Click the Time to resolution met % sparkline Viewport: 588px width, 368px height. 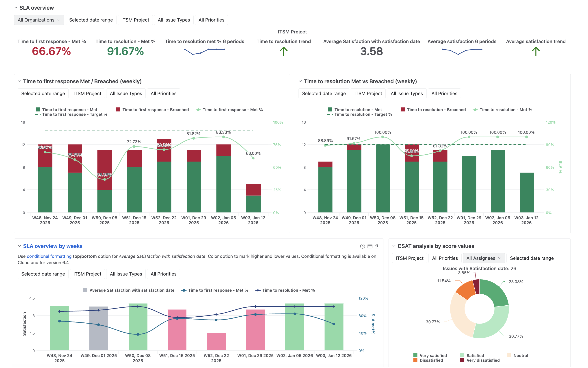tap(204, 51)
